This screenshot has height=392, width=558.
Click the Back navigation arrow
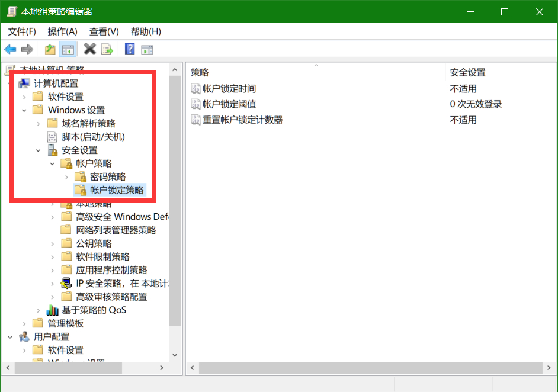[10, 49]
